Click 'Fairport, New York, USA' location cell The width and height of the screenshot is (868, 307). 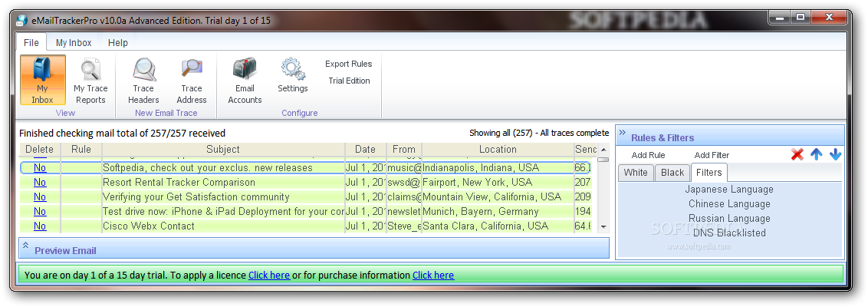pos(477,182)
